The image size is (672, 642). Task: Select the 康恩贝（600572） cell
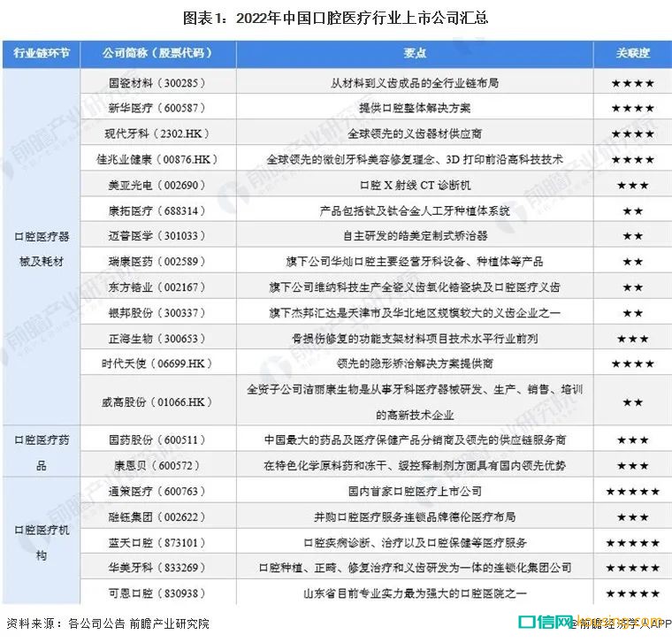157,465
